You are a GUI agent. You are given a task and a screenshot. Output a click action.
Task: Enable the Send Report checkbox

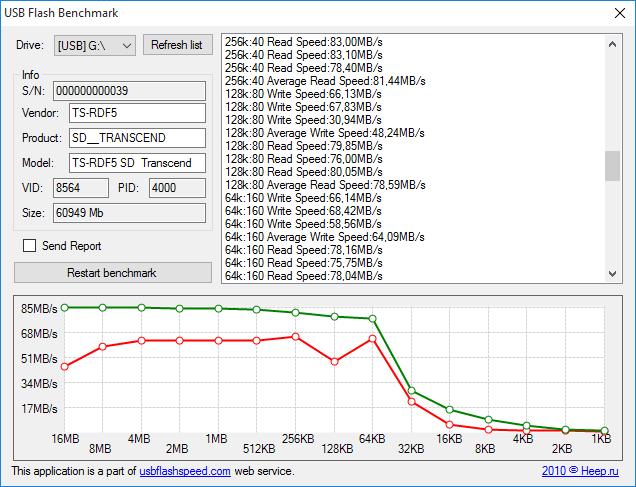tap(29, 246)
